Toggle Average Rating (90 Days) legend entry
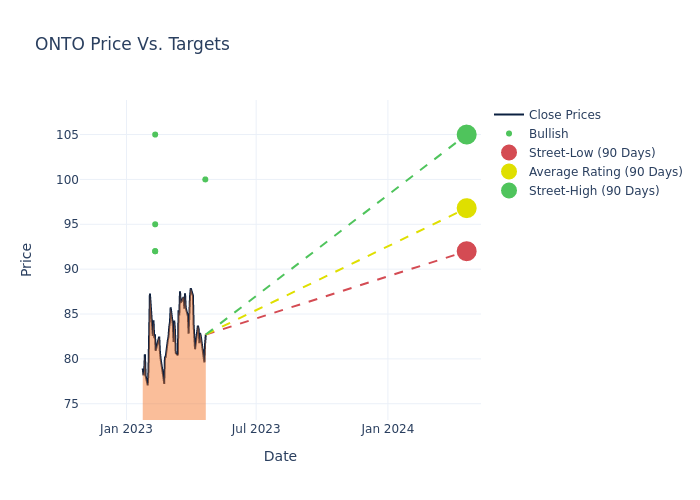Screen dimensions: 700x500 pos(605,172)
